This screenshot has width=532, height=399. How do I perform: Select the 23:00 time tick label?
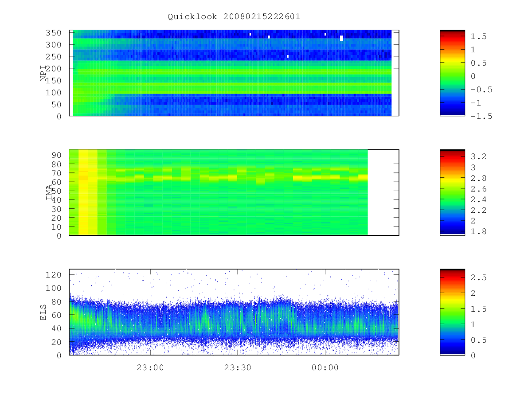tap(150, 368)
